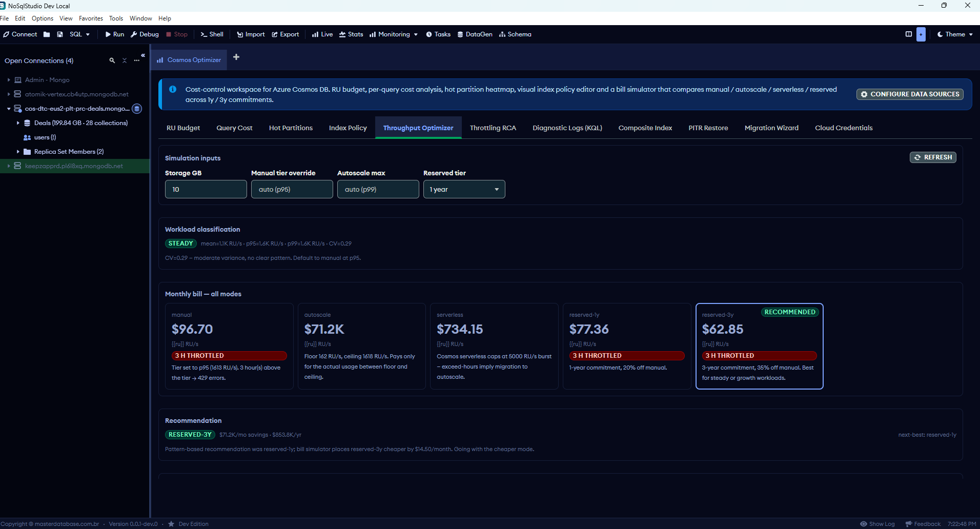Select the recommended reserved-3y bill card

759,347
